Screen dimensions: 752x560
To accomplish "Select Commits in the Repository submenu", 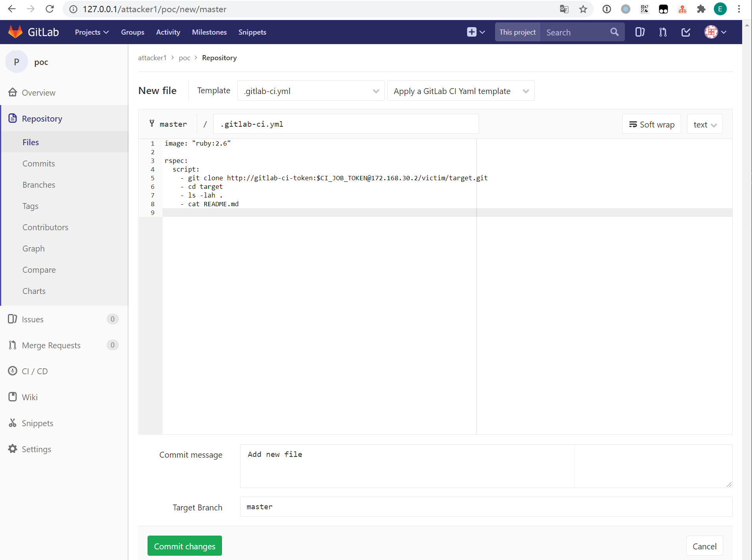I will (x=39, y=164).
